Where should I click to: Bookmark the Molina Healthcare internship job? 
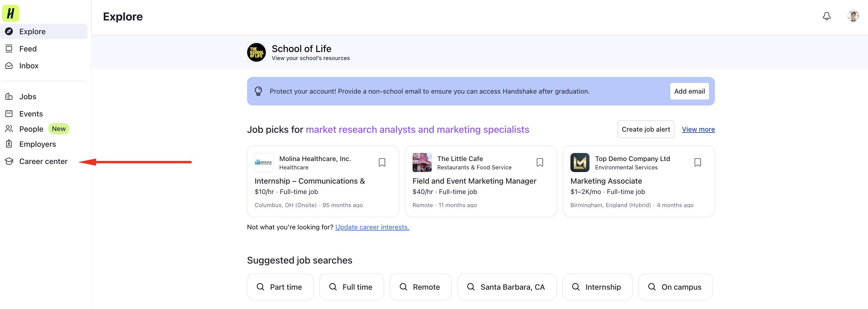[381, 163]
